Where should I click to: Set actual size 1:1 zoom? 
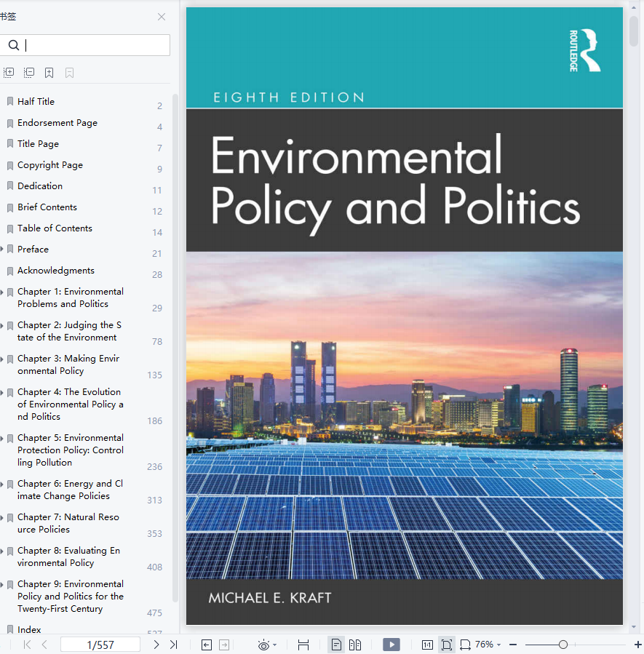point(427,645)
